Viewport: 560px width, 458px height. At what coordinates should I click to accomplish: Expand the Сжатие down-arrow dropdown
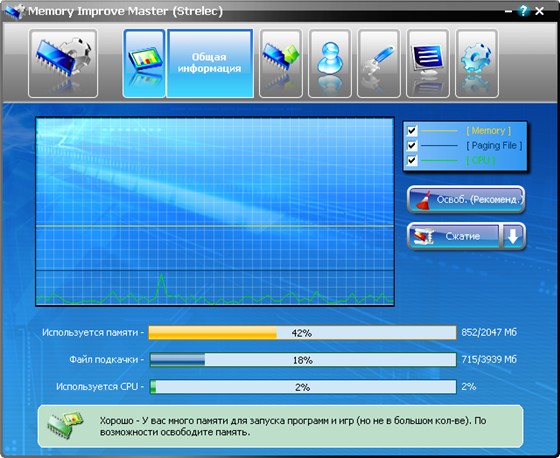point(513,236)
